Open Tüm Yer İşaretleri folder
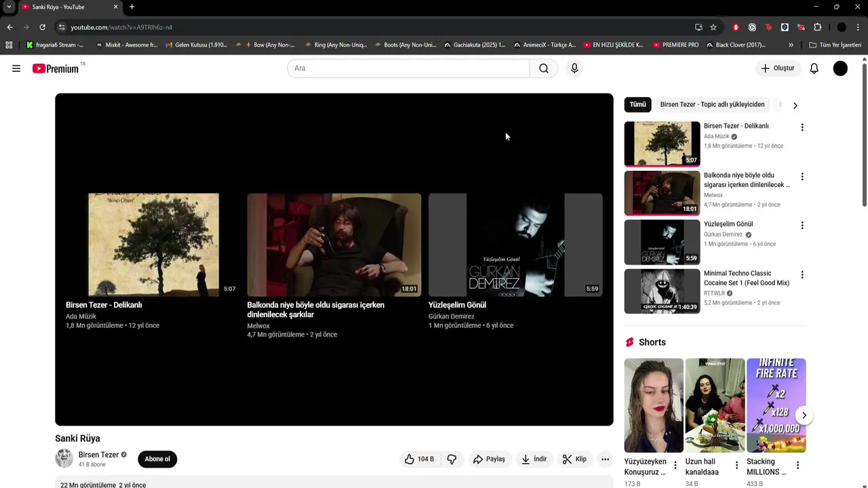The width and height of the screenshot is (868, 488). [x=835, y=45]
